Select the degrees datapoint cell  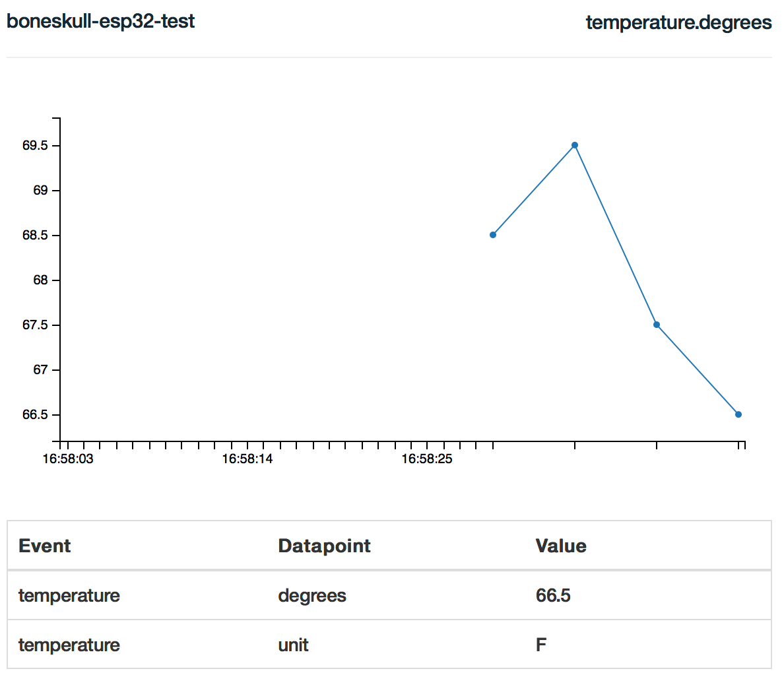312,596
